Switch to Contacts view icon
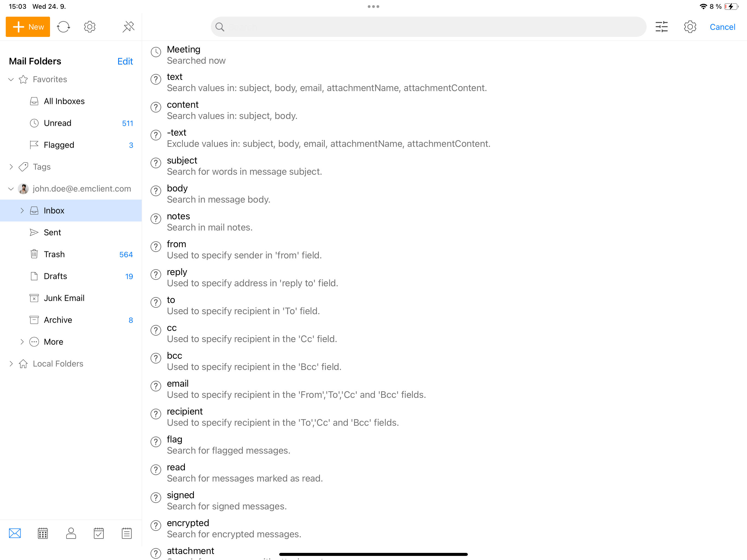 (x=71, y=533)
